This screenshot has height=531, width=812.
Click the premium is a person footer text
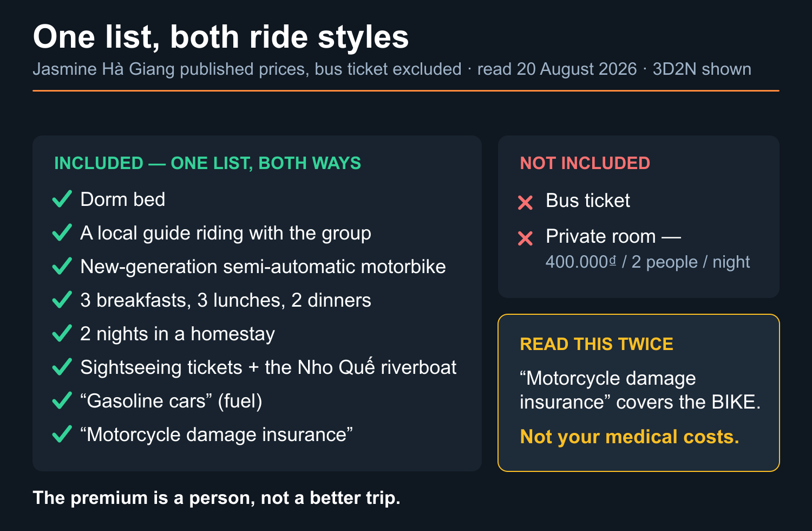[217, 498]
